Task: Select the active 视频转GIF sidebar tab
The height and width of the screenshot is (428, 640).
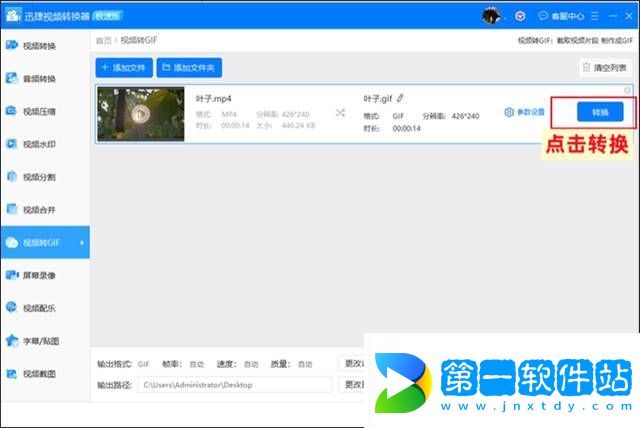Action: (45, 242)
